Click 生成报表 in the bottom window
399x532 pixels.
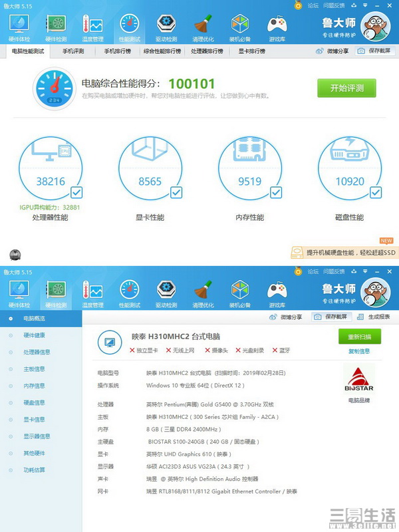tap(374, 317)
